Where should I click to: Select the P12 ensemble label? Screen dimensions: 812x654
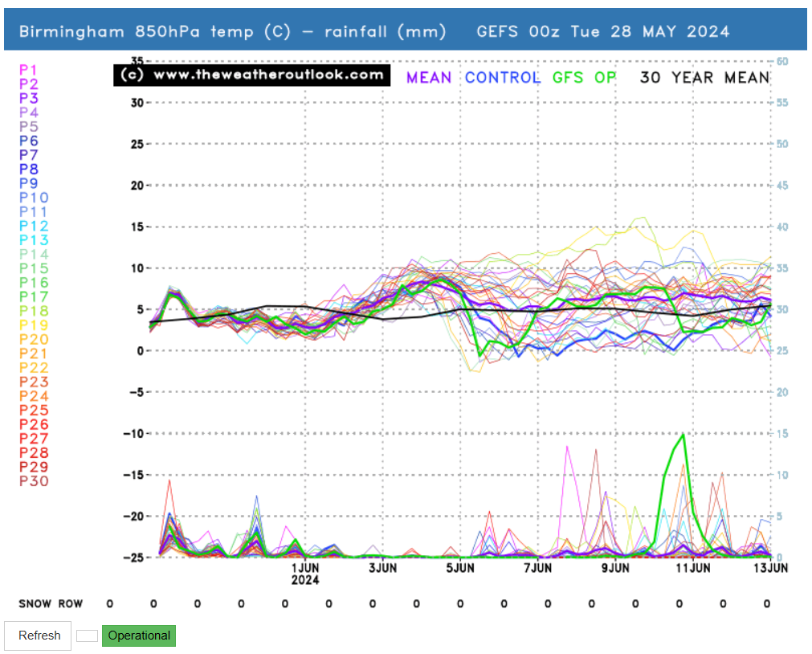pos(34,226)
